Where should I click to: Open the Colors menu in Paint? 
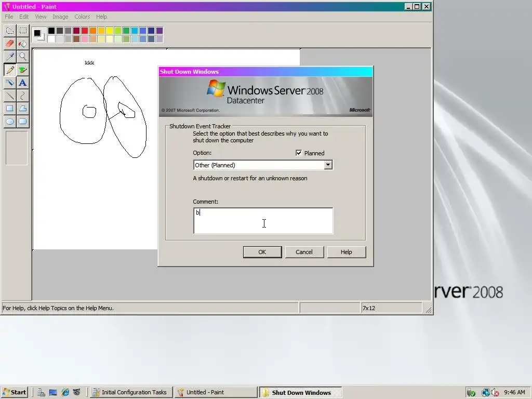pos(83,17)
